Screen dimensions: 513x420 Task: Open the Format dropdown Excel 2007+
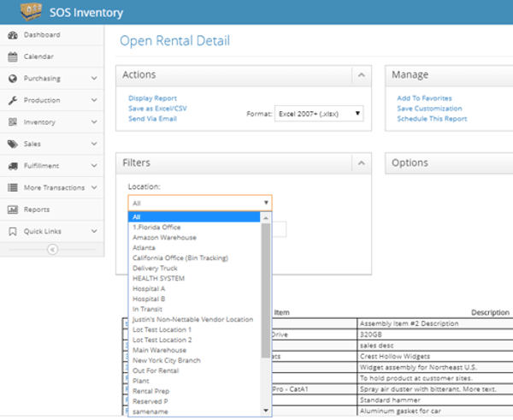click(x=319, y=114)
